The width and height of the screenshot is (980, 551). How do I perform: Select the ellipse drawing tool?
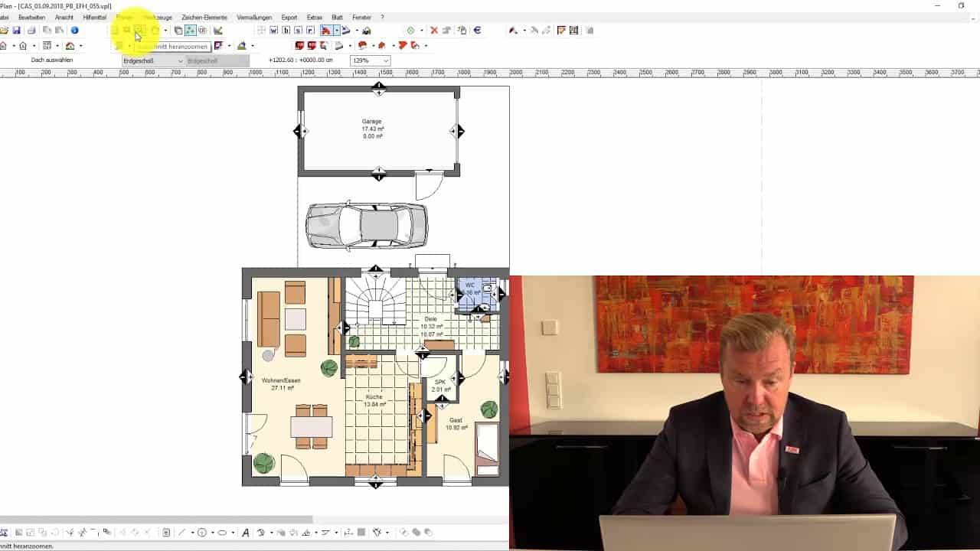[222, 533]
